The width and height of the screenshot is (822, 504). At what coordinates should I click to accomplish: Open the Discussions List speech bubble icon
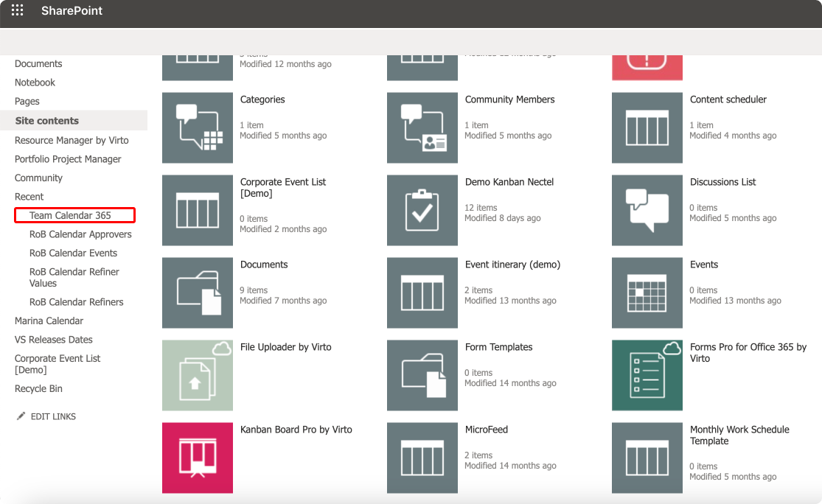coord(647,210)
